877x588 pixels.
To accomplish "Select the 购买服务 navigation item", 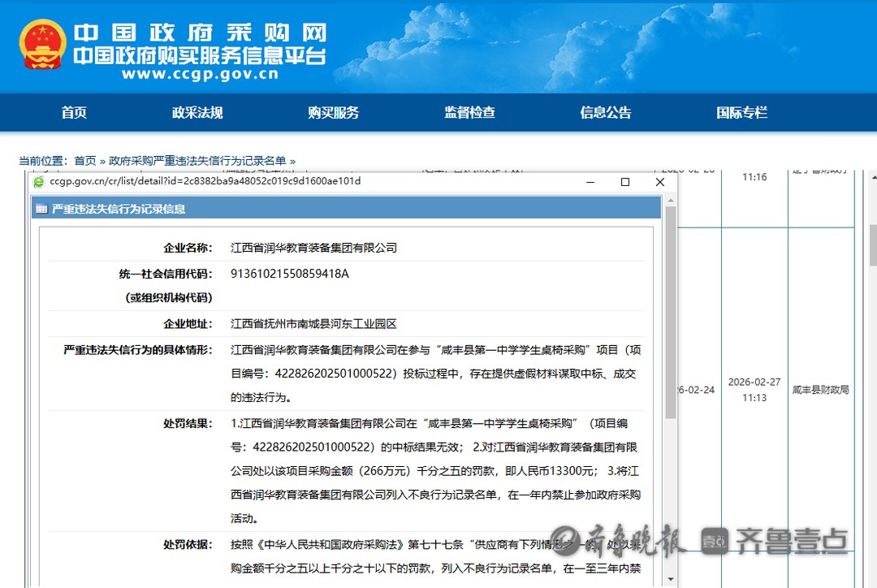I will (x=333, y=113).
